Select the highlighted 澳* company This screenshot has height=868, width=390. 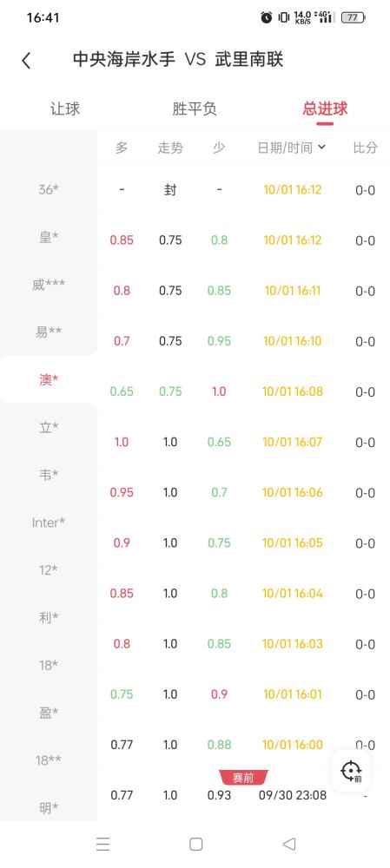[49, 380]
